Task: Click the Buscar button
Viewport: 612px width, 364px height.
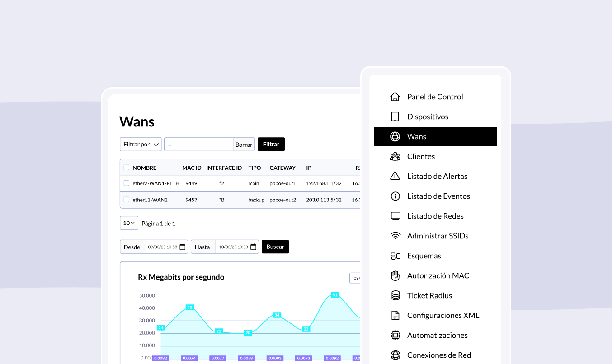Action: pyautogui.click(x=275, y=247)
